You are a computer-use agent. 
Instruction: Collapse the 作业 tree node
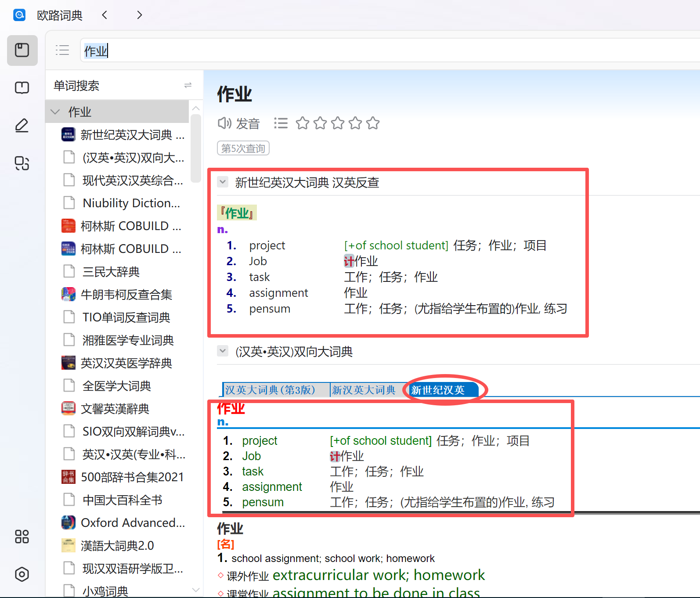[55, 112]
